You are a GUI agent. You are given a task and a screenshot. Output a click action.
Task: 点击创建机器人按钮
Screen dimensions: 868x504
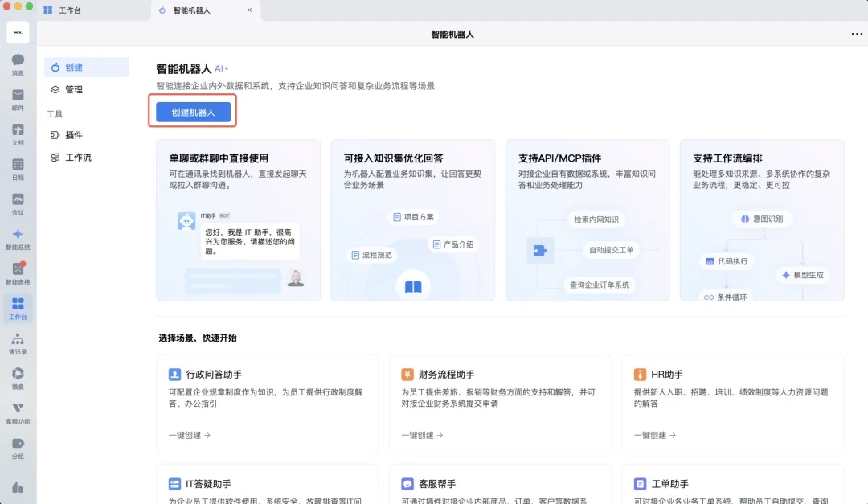pyautogui.click(x=192, y=112)
